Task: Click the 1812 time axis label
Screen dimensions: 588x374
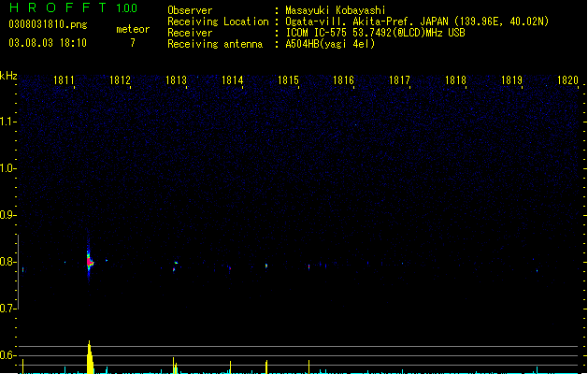Action: click(120, 80)
